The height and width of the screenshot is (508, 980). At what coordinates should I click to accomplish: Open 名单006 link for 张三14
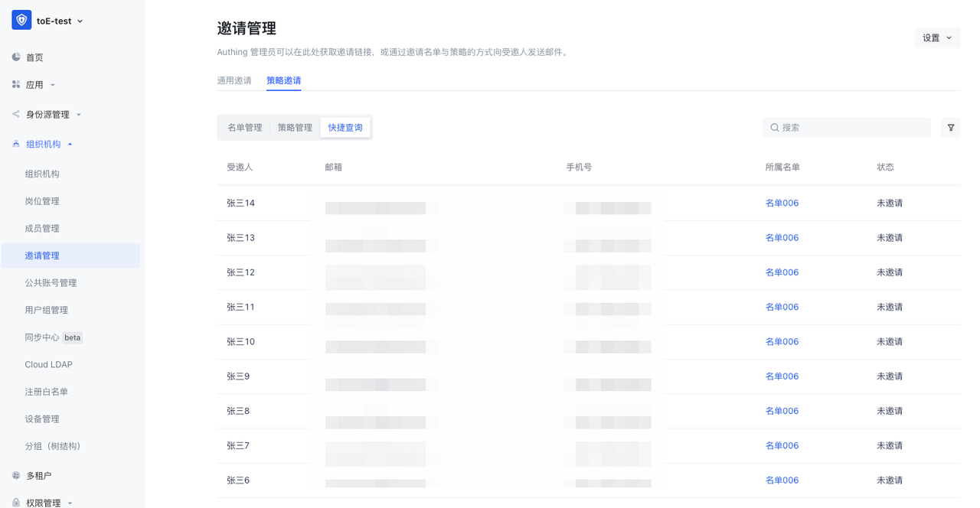782,204
